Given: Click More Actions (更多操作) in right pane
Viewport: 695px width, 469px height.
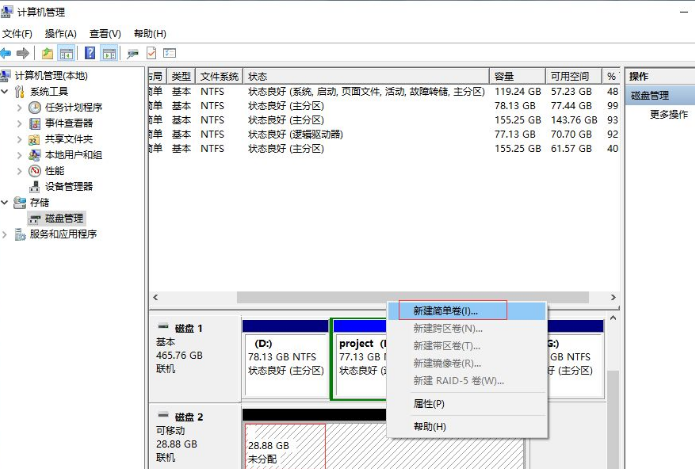Looking at the screenshot, I should 668,114.
